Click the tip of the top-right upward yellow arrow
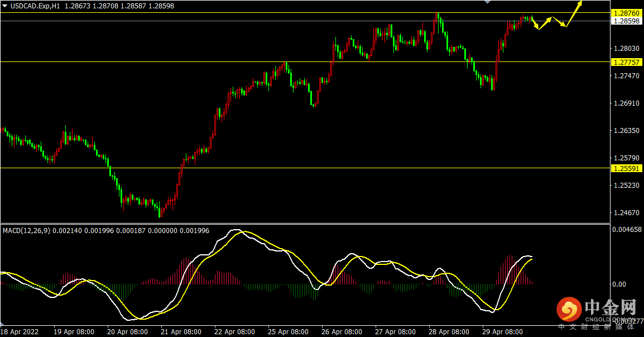644x337 pixels. (x=581, y=2)
